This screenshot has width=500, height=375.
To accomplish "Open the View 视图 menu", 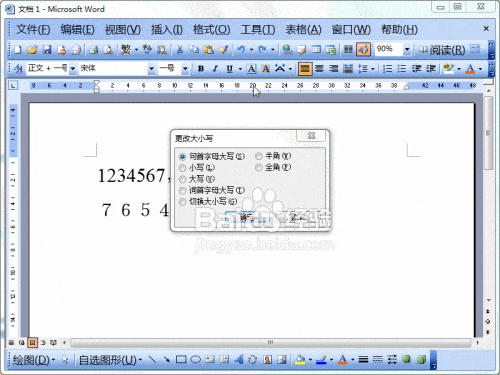I will tap(123, 30).
